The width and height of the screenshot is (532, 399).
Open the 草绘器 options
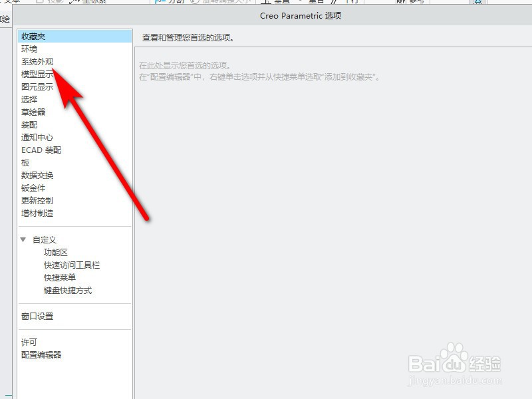tap(33, 112)
